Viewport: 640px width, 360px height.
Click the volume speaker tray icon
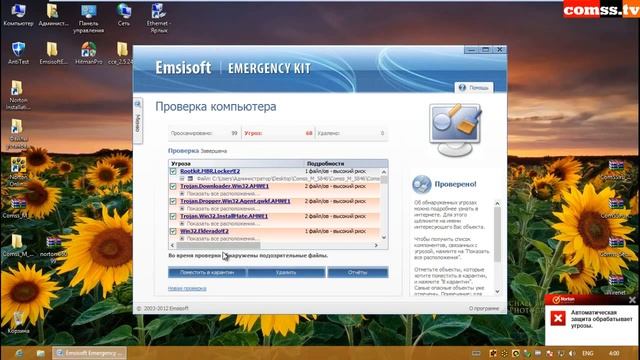click(572, 353)
